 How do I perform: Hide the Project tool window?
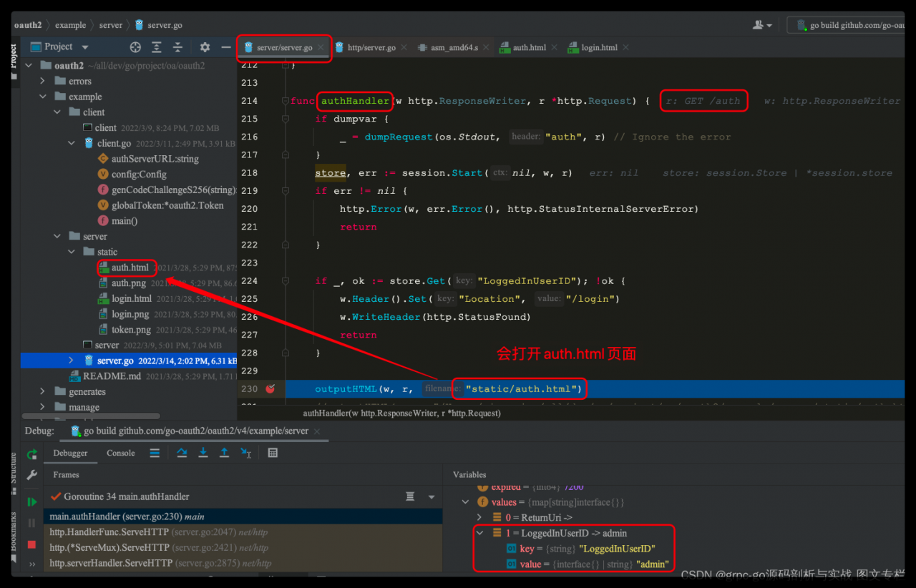click(x=226, y=47)
